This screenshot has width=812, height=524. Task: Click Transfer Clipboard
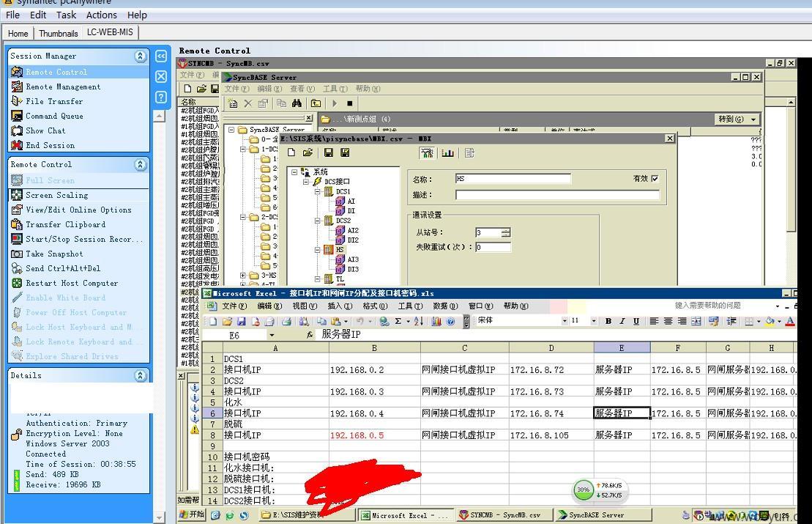pos(65,224)
